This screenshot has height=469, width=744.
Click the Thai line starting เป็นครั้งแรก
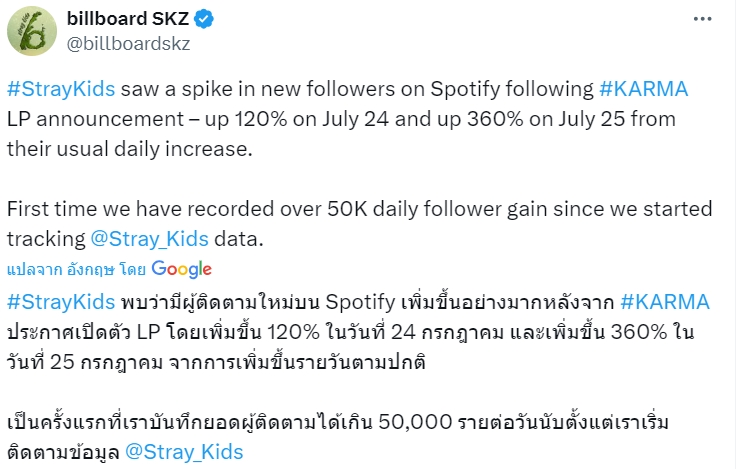pyautogui.click(x=338, y=422)
